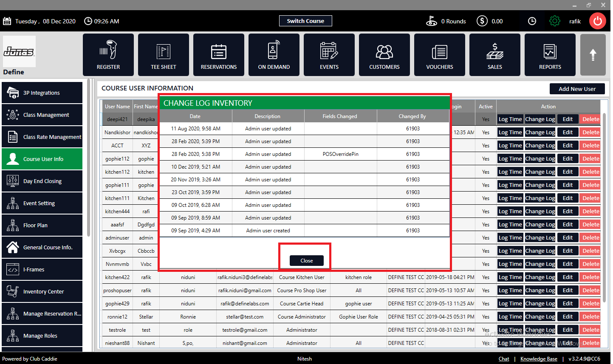This screenshot has height=364, width=613.
Task: Open Log Time for gophie429
Action: [x=510, y=304]
